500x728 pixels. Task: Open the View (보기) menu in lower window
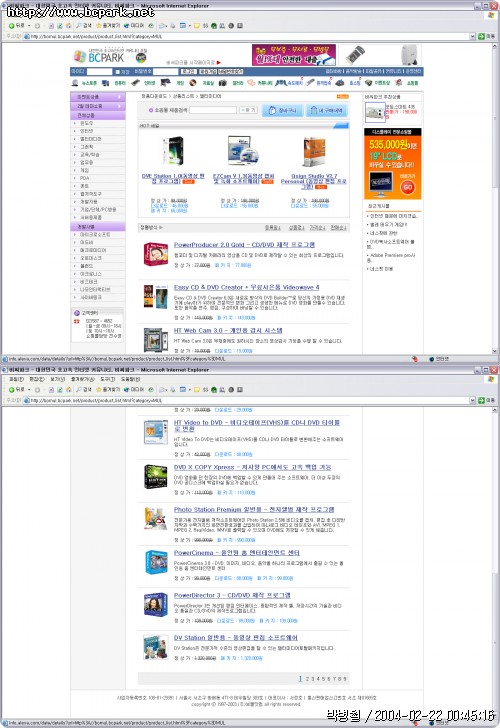point(57,379)
